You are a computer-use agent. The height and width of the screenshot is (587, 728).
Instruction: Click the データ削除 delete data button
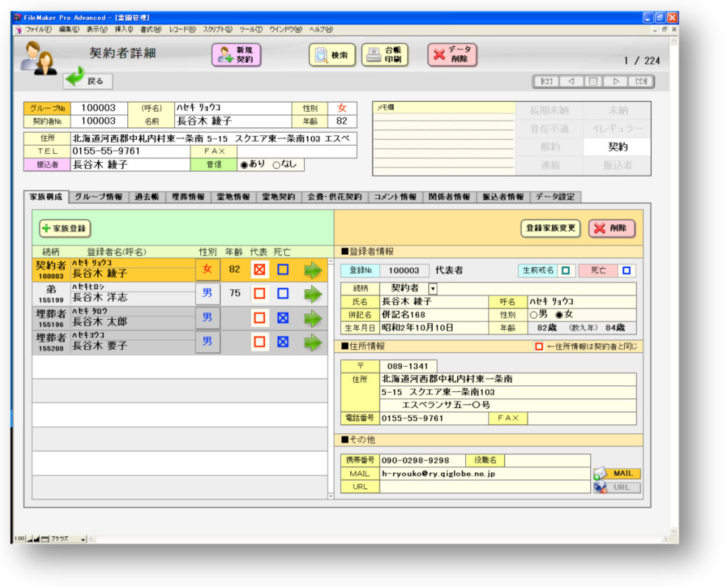click(x=452, y=55)
